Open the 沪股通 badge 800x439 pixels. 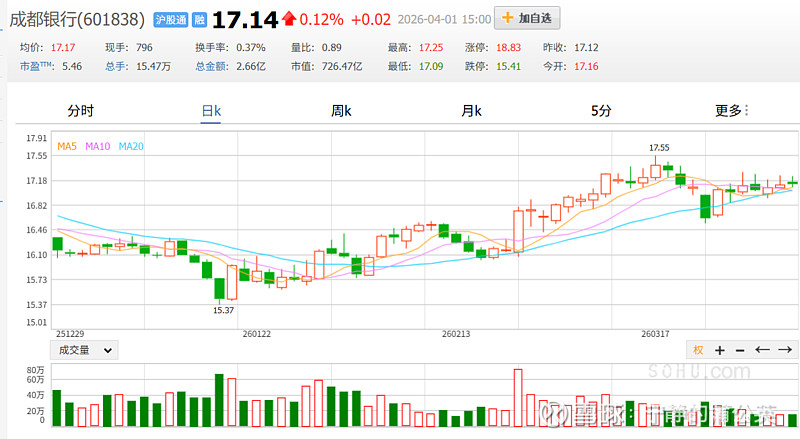click(x=171, y=20)
